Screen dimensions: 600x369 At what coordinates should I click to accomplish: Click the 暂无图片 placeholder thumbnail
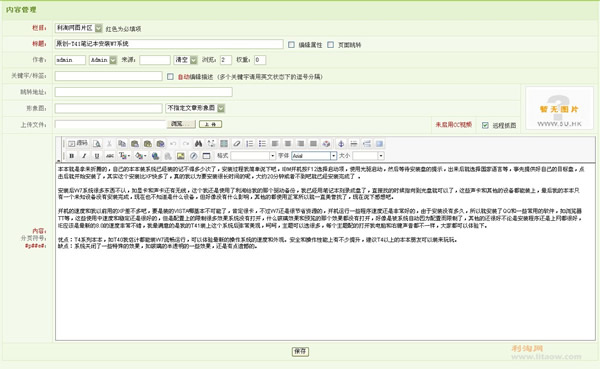[559, 108]
